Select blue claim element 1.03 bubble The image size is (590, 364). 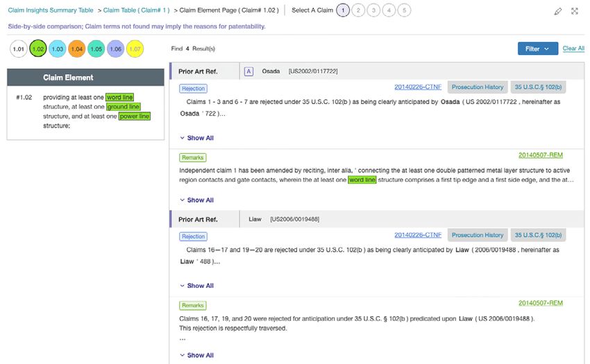click(58, 49)
